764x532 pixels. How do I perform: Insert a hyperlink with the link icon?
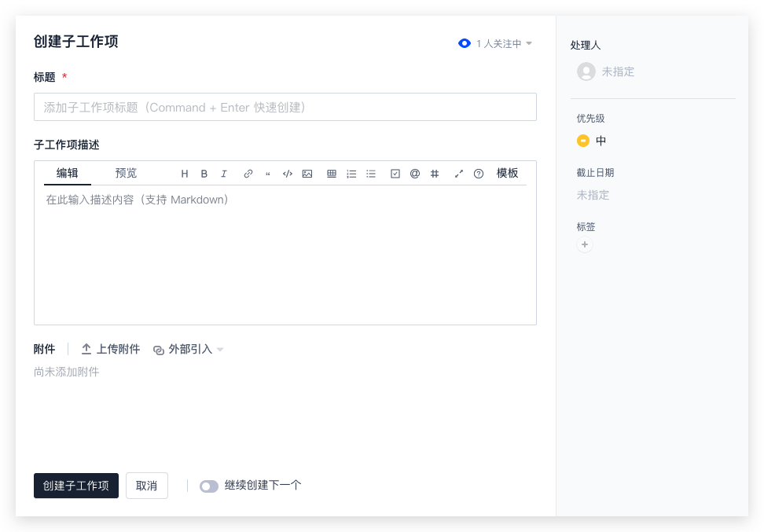point(248,174)
